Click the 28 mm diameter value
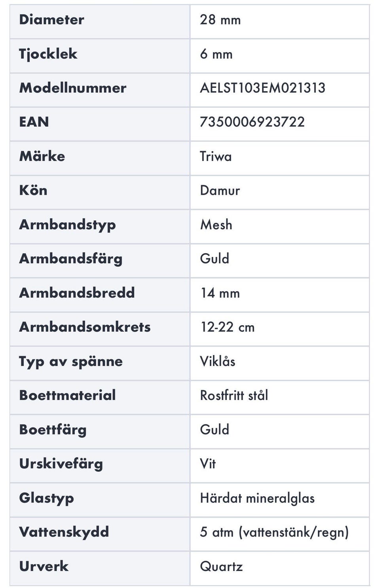 [220, 20]
